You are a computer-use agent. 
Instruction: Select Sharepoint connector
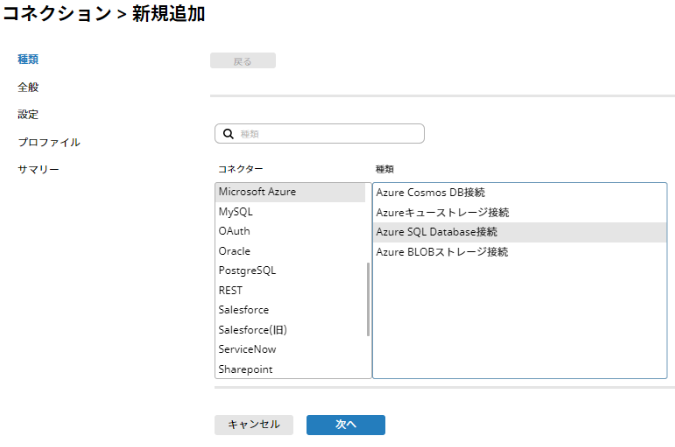coord(290,369)
